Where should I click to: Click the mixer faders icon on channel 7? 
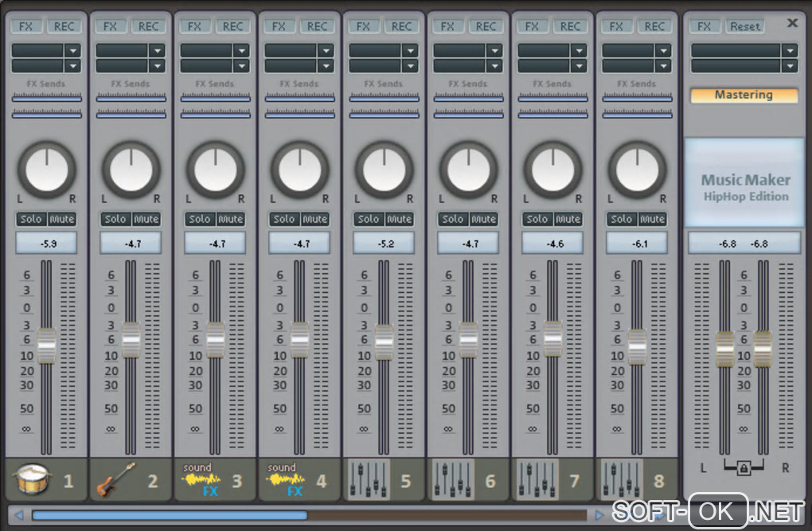[537, 480]
